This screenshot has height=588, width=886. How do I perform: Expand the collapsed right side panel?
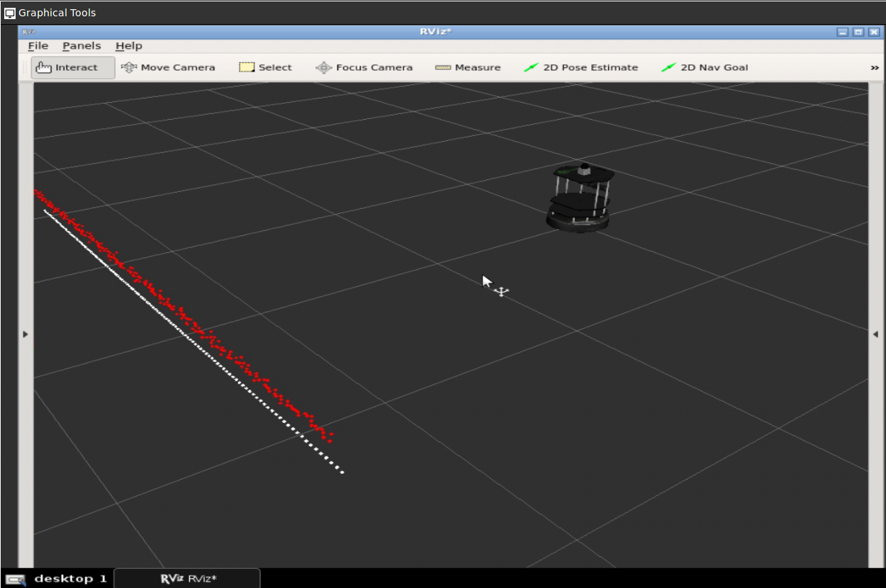(875, 334)
